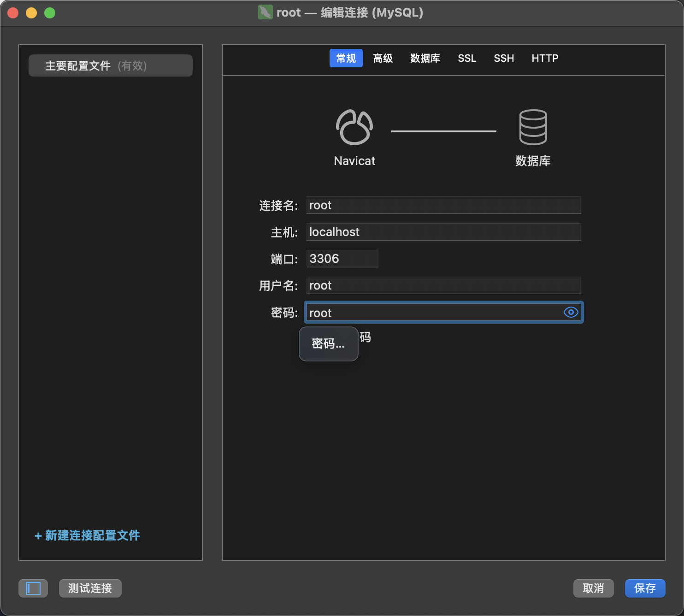Viewport: 684px width, 616px height.
Task: Click the 用户名: label text
Action: coord(278,286)
